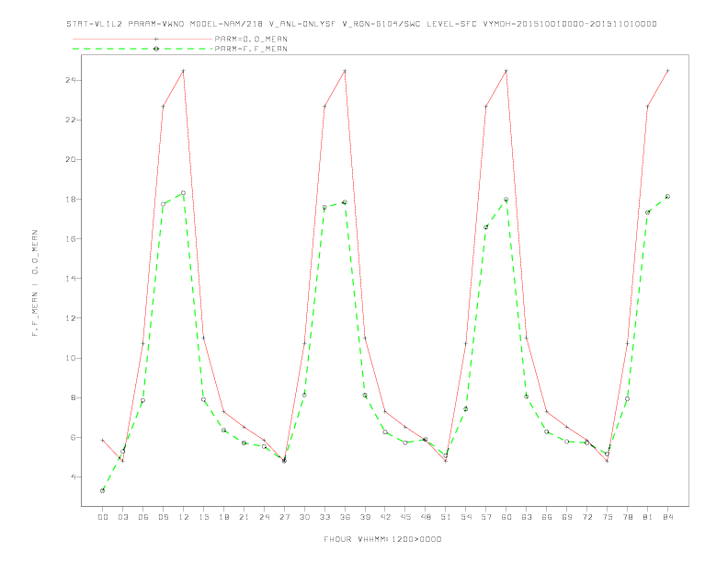Click x-axis forecast hour label 21

coord(244,517)
